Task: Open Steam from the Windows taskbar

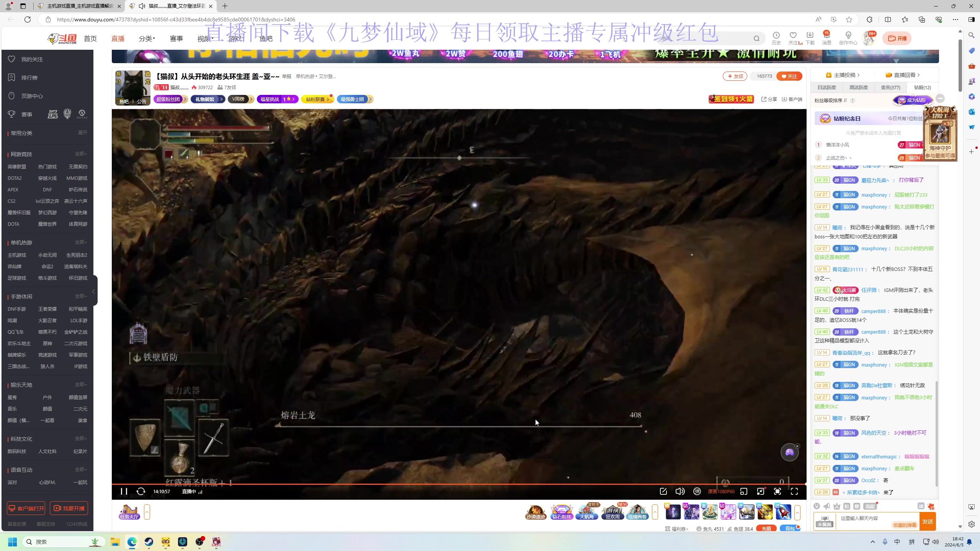Action: point(149,542)
